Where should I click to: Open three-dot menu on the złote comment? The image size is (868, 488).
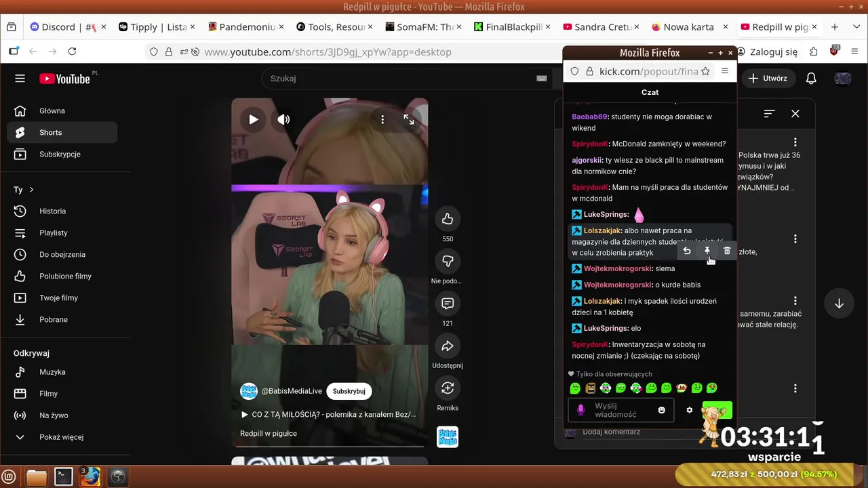(795, 239)
